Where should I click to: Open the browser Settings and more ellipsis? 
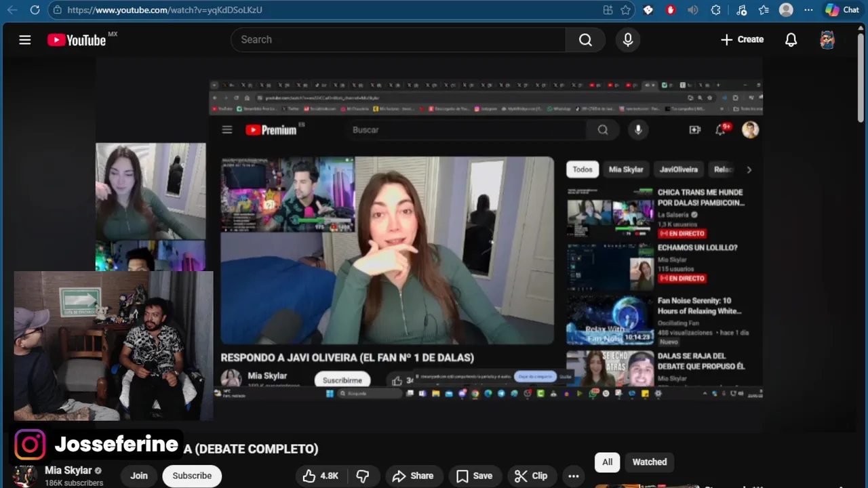point(808,10)
